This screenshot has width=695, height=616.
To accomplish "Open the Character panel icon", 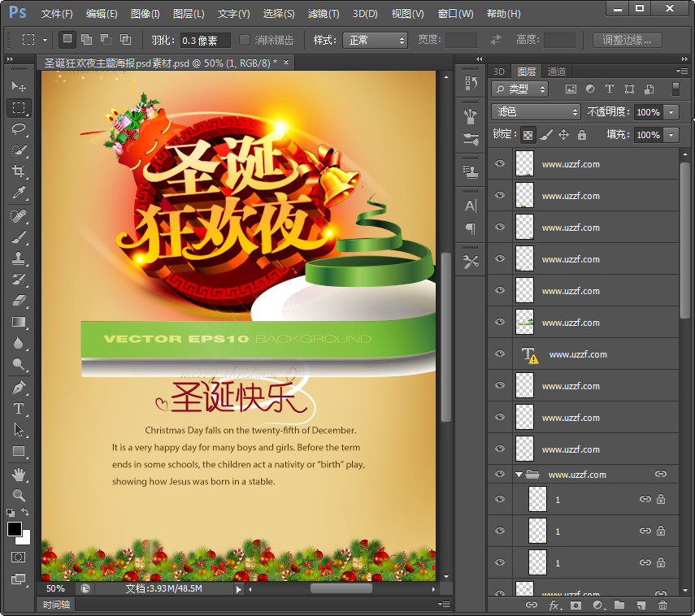I will click(x=471, y=206).
